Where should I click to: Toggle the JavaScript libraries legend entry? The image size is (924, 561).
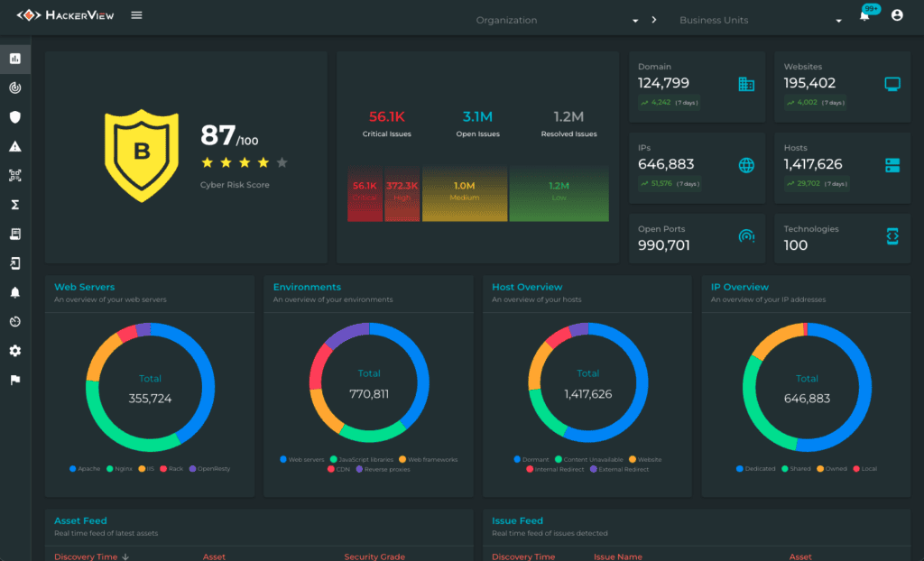(x=362, y=460)
